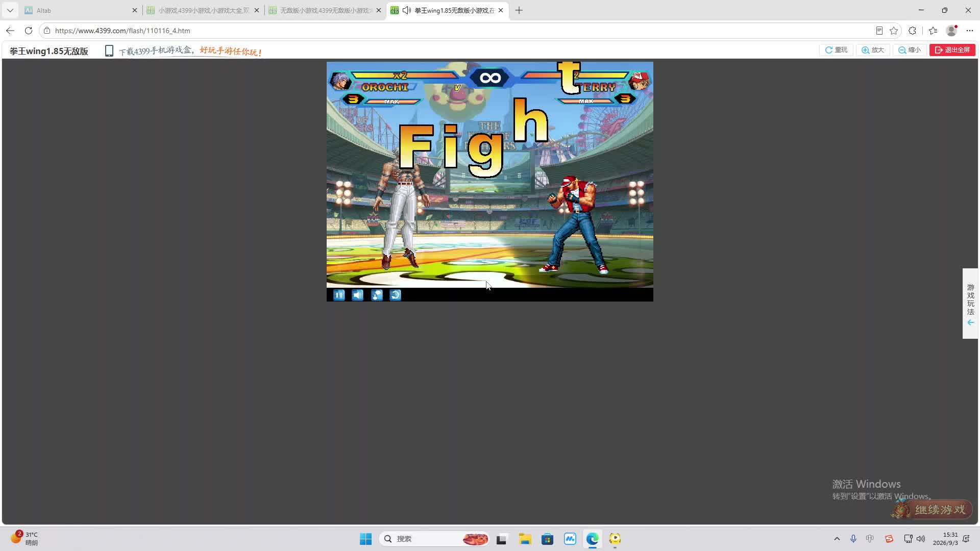This screenshot has height=551, width=980.
Task: Open network settings tray icon
Action: click(908, 539)
